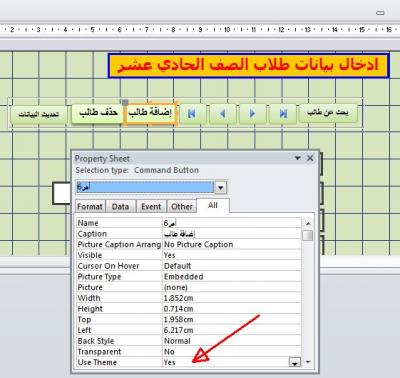Click the next record arrow button

click(252, 114)
